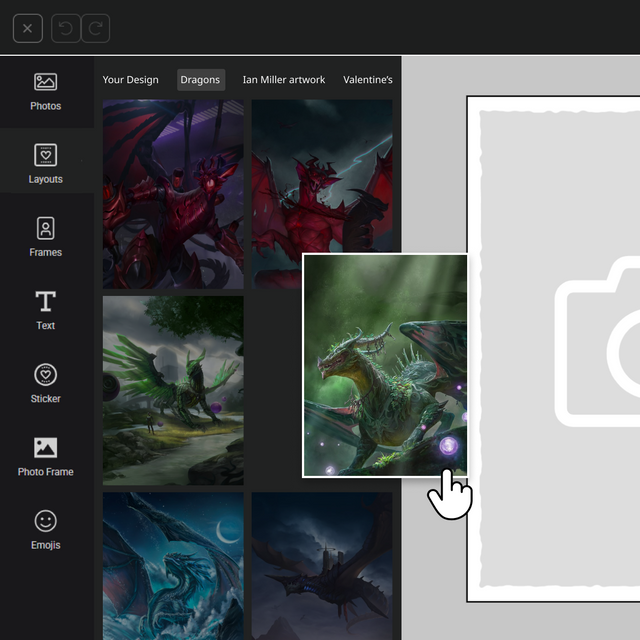The image size is (640, 640).
Task: Open the Frames tool
Action: [45, 237]
